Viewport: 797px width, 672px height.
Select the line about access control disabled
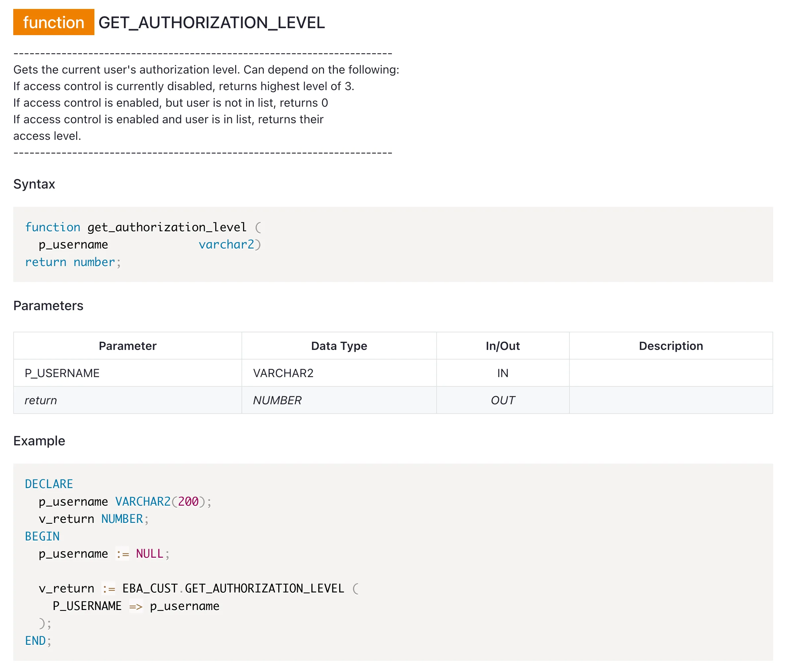(184, 86)
